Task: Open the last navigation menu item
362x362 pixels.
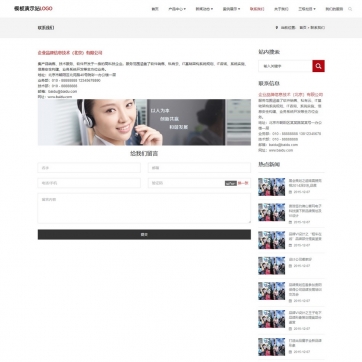Action: click(x=334, y=9)
